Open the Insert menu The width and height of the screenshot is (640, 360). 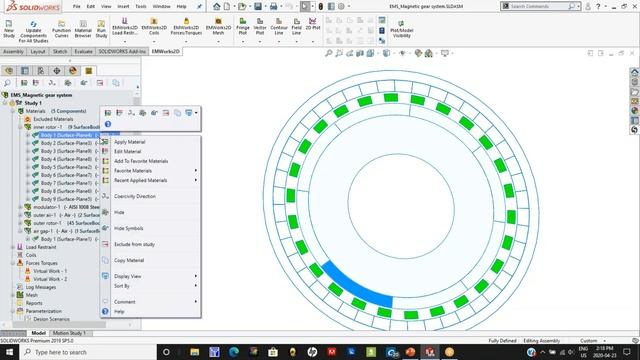coord(123,7)
